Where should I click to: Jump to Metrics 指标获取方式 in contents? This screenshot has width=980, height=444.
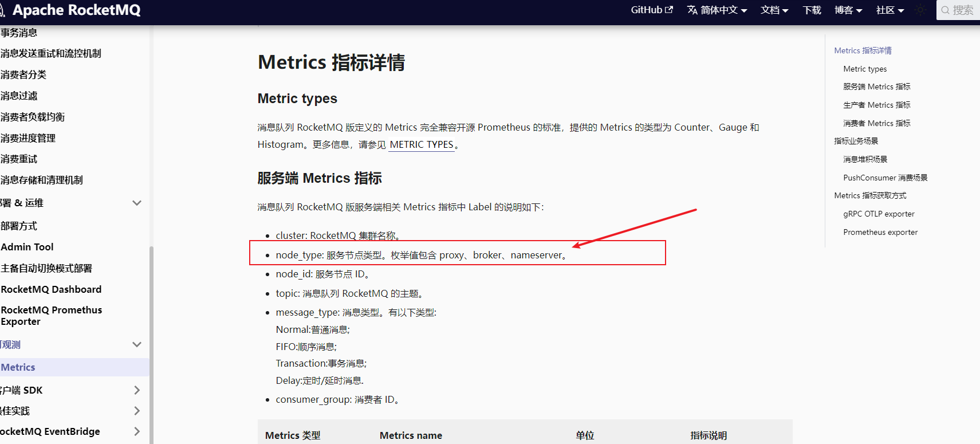[870, 195]
